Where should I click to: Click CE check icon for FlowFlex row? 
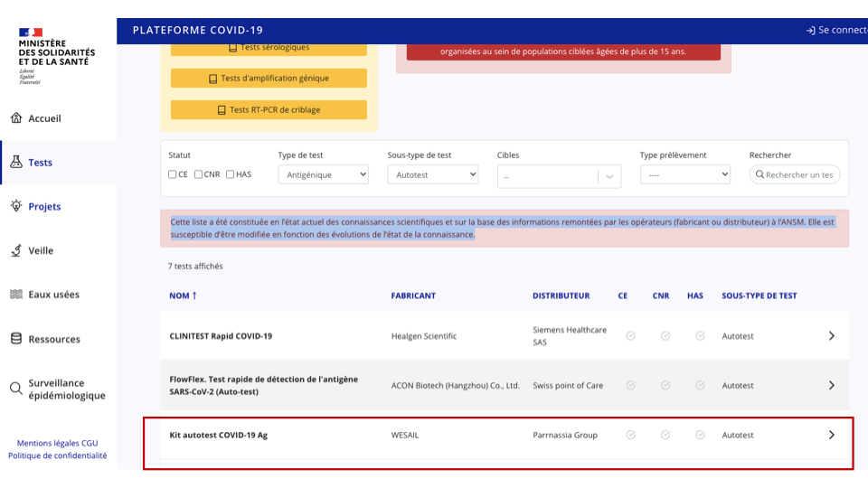coord(630,385)
